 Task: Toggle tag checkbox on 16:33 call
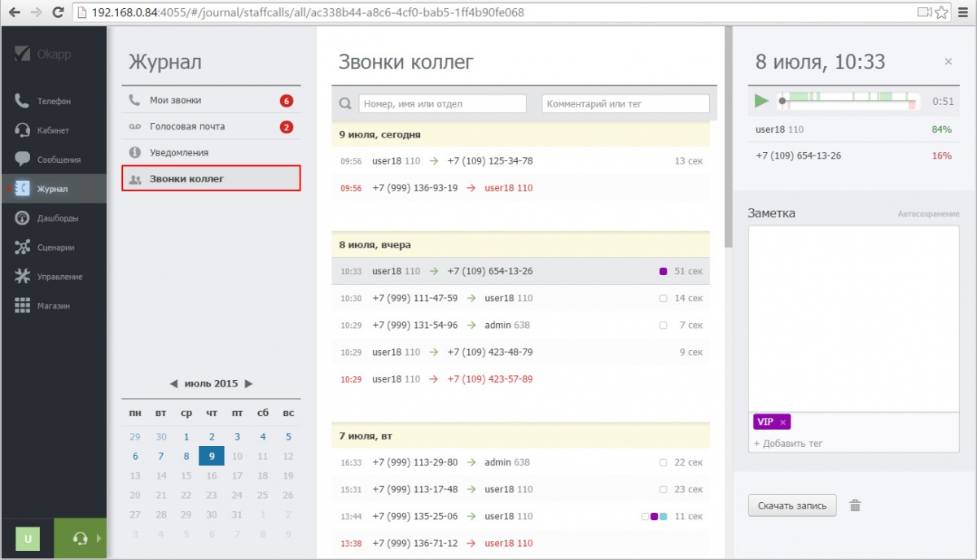tap(663, 463)
